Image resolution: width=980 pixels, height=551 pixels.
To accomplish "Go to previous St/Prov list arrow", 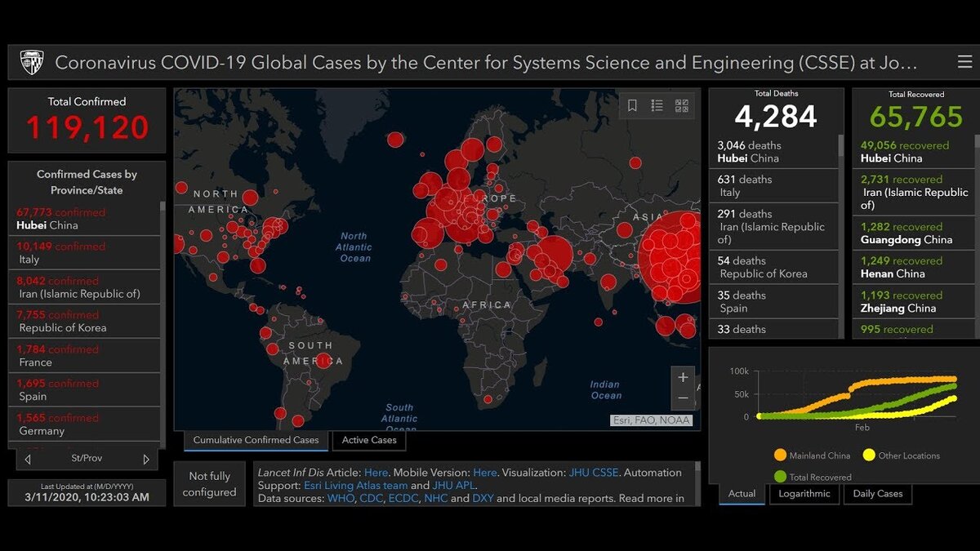I will coord(28,460).
